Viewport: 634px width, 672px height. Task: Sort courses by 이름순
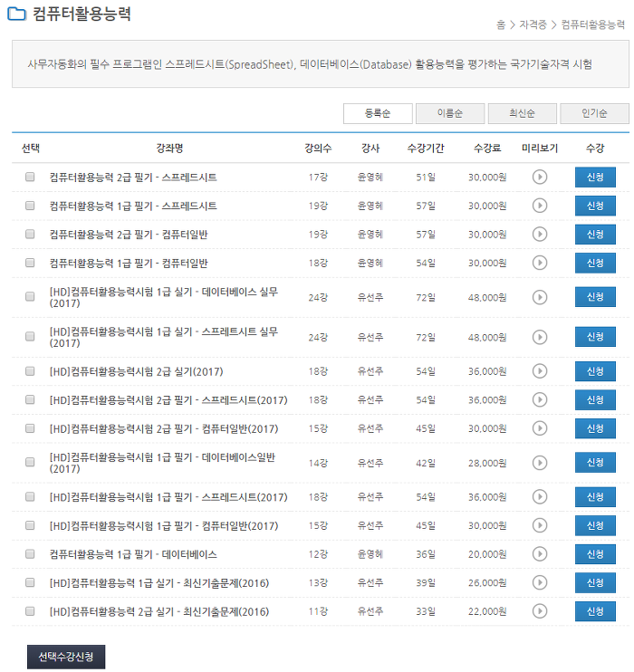[450, 113]
